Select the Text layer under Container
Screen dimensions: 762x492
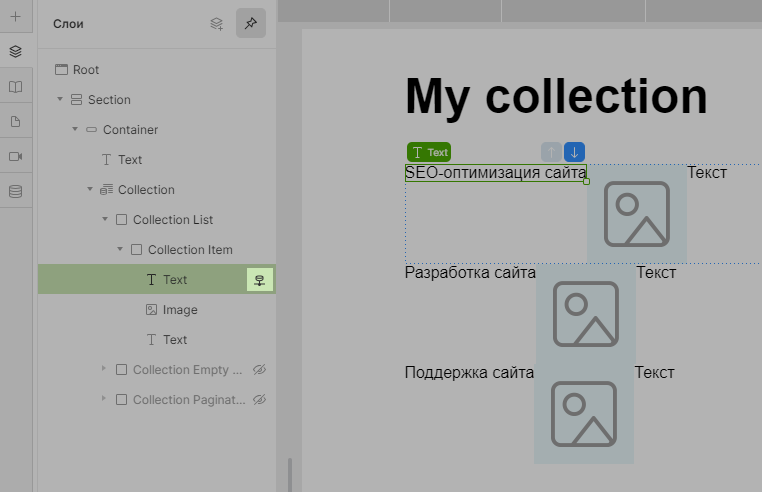156,159
